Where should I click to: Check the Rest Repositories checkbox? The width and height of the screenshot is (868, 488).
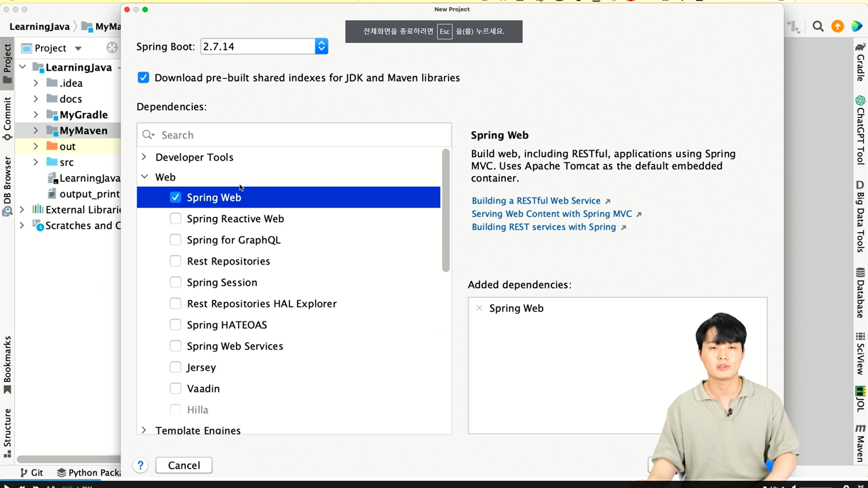[x=175, y=261]
